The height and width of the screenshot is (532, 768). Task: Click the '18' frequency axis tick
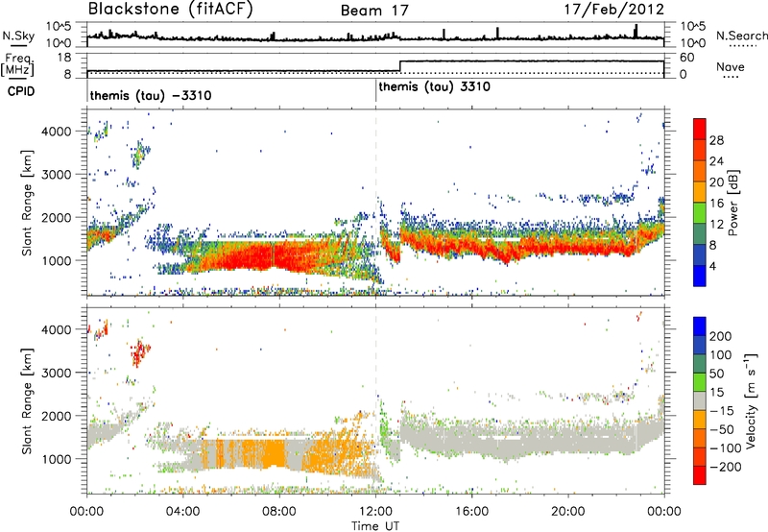coord(64,58)
